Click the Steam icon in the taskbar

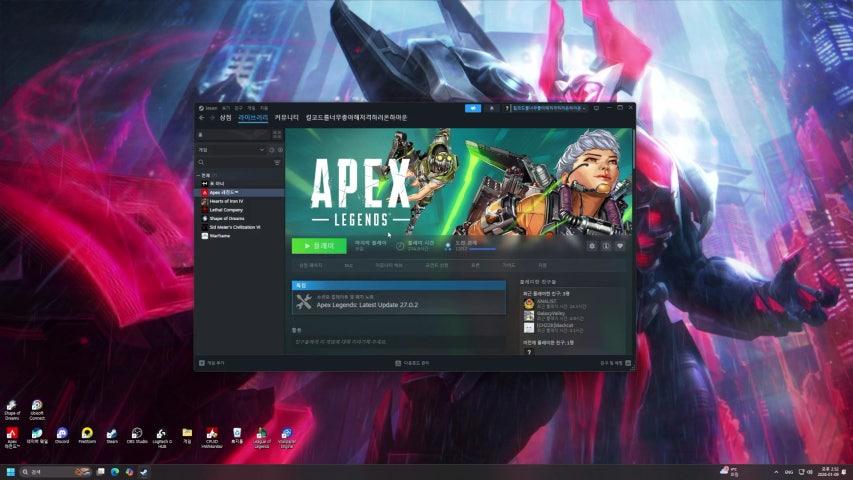coord(144,472)
